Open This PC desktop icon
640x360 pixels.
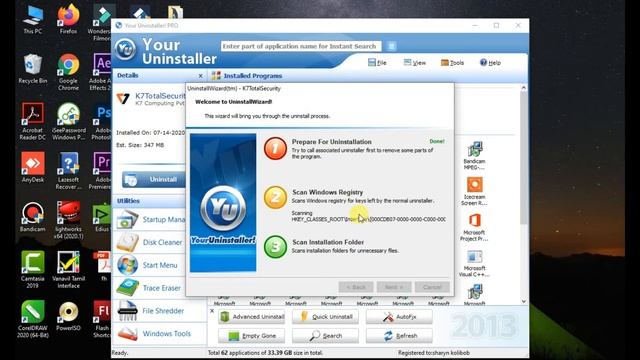pyautogui.click(x=33, y=19)
